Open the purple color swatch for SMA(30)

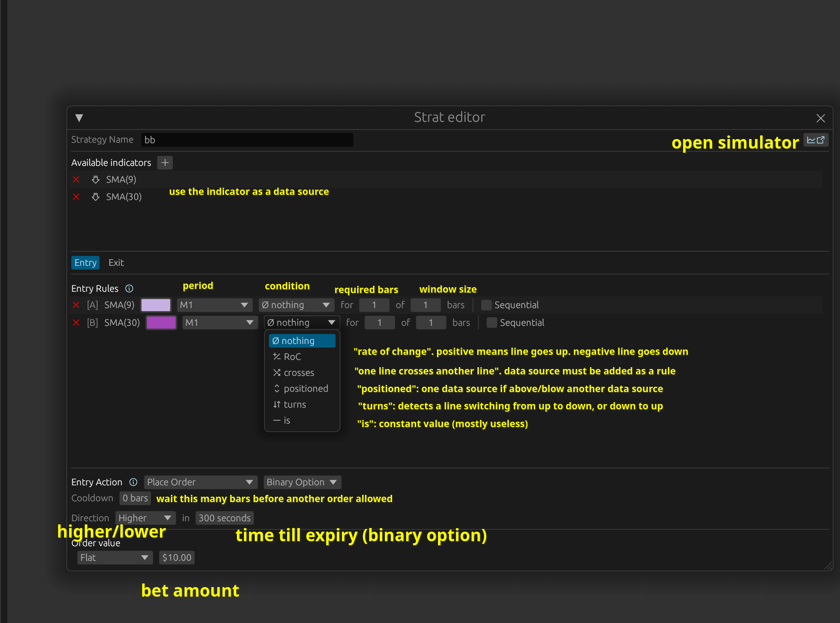tap(161, 323)
